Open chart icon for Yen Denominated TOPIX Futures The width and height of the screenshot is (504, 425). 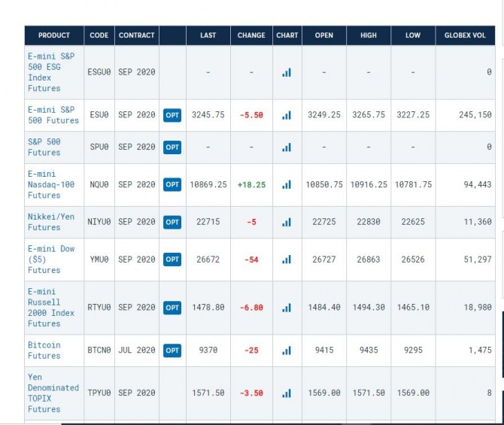(287, 393)
